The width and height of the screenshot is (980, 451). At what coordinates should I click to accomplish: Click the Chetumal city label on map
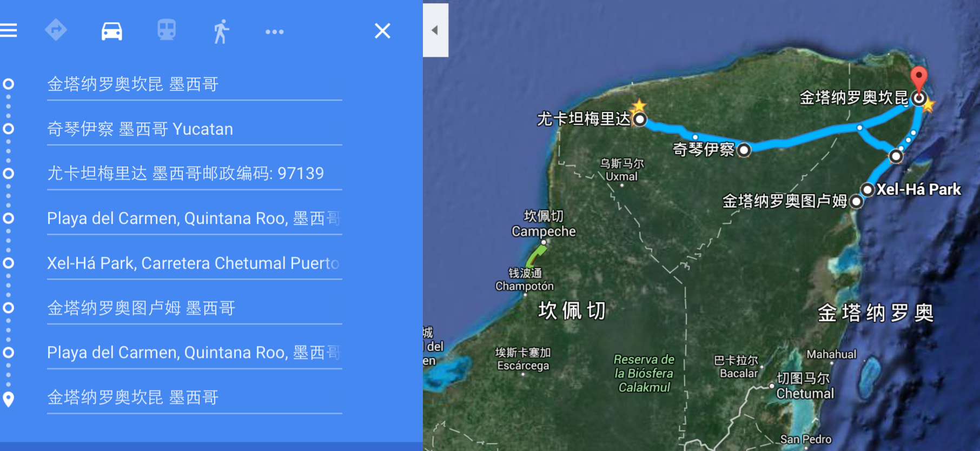pyautogui.click(x=805, y=394)
